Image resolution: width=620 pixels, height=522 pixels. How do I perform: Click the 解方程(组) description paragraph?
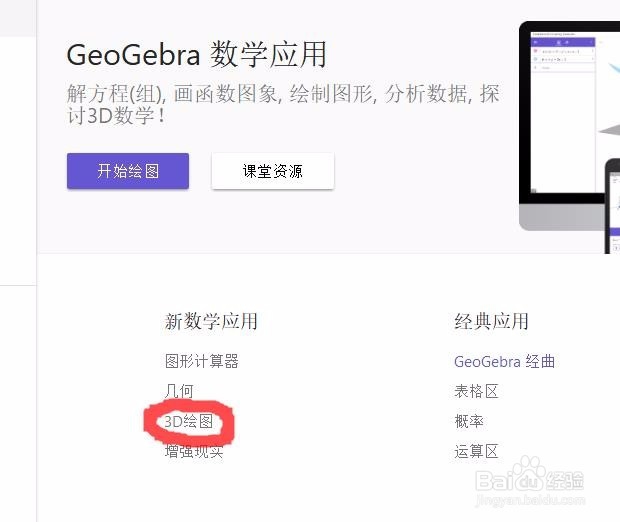point(283,104)
